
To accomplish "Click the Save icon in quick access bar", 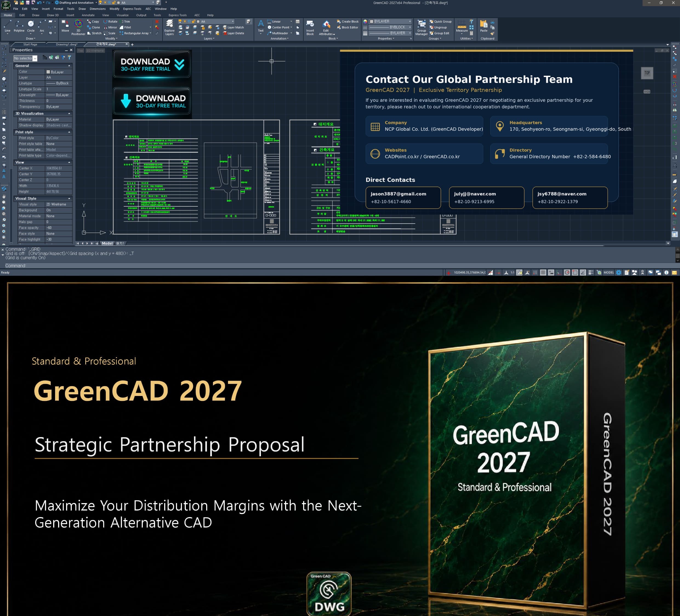I will pos(28,2).
